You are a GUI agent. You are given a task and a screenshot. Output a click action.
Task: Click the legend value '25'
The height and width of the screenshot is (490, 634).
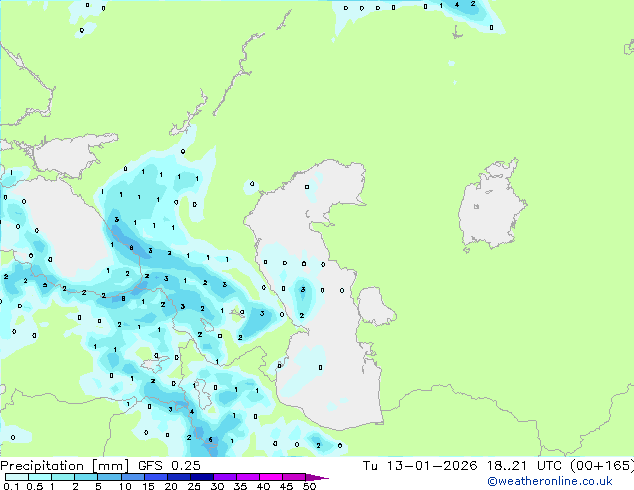[194, 486]
